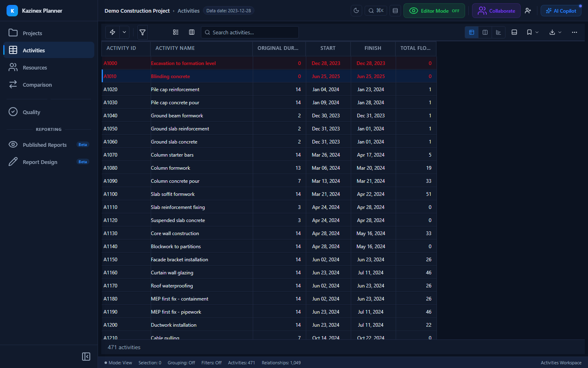The height and width of the screenshot is (368, 588).
Task: Toggle Editor Mode on
Action: tap(434, 11)
